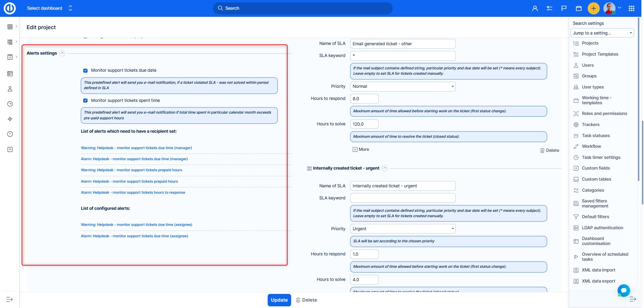The height and width of the screenshot is (308, 644).
Task: Open the Jump to a setting dropdown
Action: coord(602,33)
